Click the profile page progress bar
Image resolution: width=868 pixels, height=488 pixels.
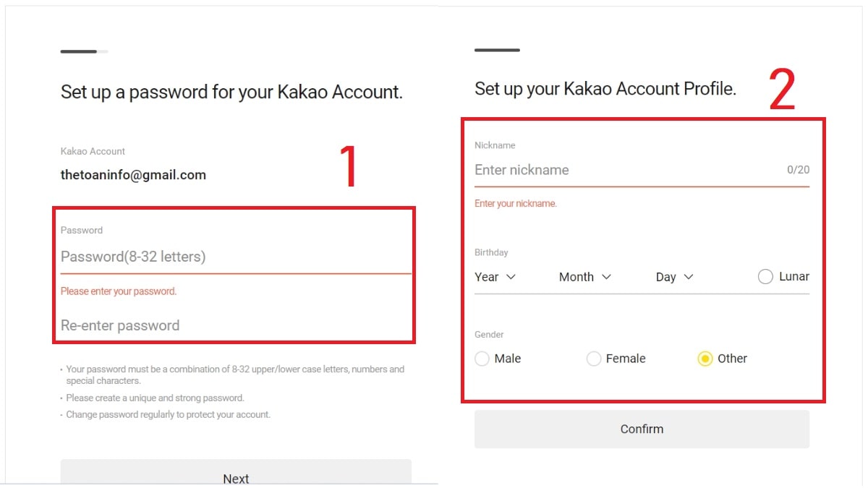(497, 50)
